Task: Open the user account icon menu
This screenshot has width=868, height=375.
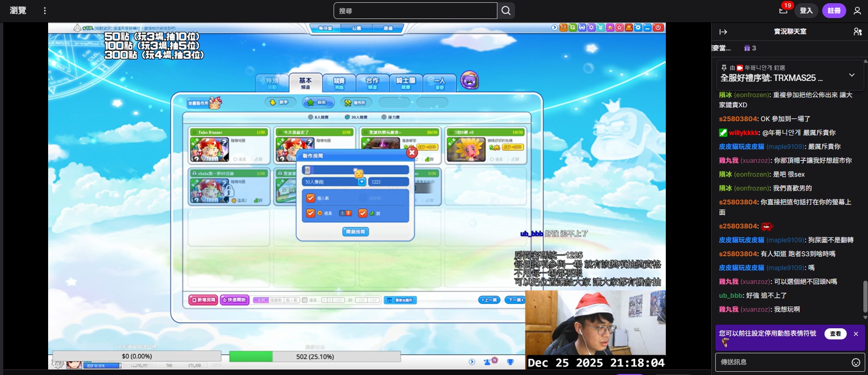Action: click(x=857, y=11)
